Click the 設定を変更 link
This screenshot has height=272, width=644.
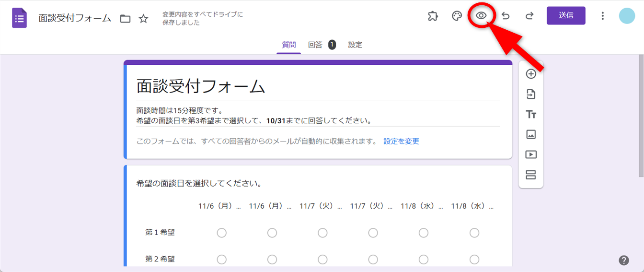coord(401,141)
